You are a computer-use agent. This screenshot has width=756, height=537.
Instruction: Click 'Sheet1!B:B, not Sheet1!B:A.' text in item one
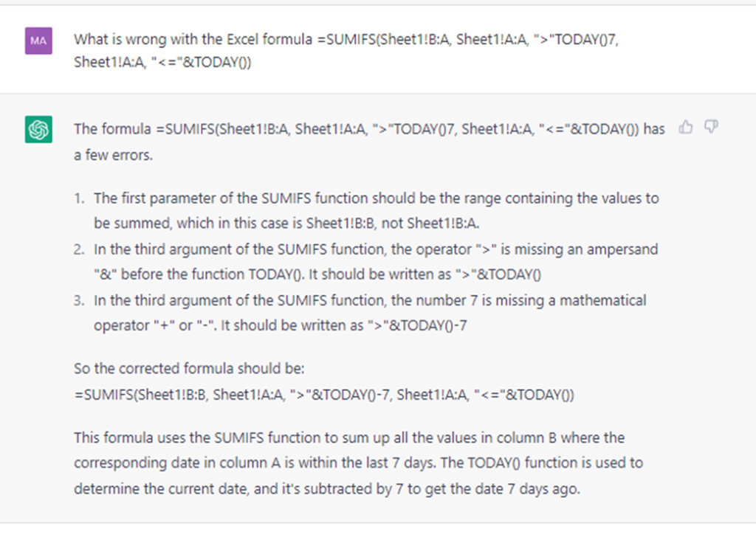tap(393, 224)
